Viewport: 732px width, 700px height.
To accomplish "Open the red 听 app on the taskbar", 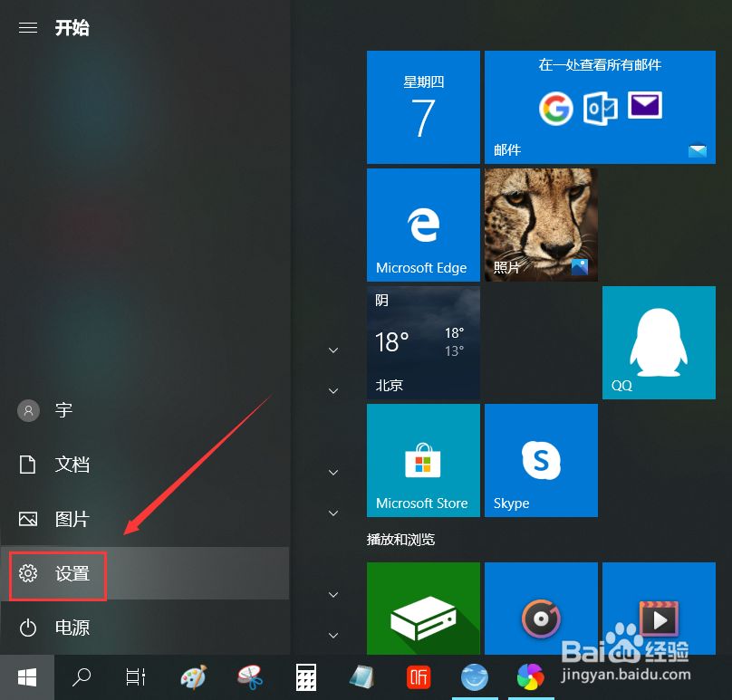I will click(x=419, y=677).
